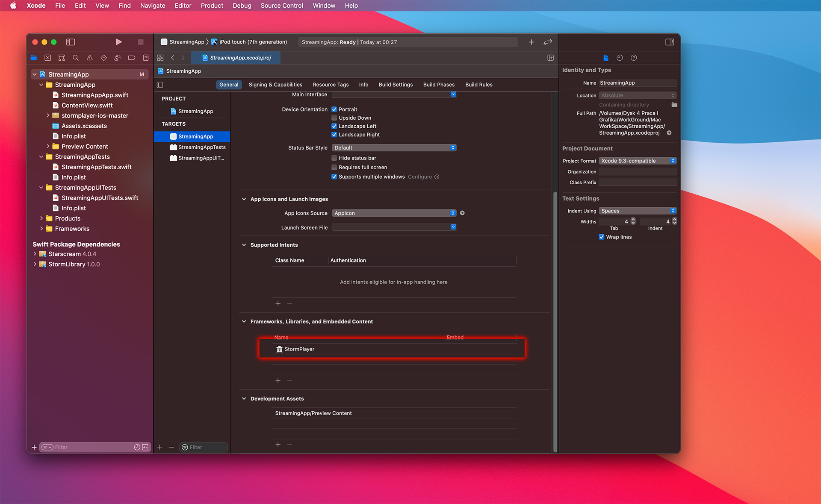The height and width of the screenshot is (504, 821).
Task: Open the Source Control menu
Action: tap(282, 6)
